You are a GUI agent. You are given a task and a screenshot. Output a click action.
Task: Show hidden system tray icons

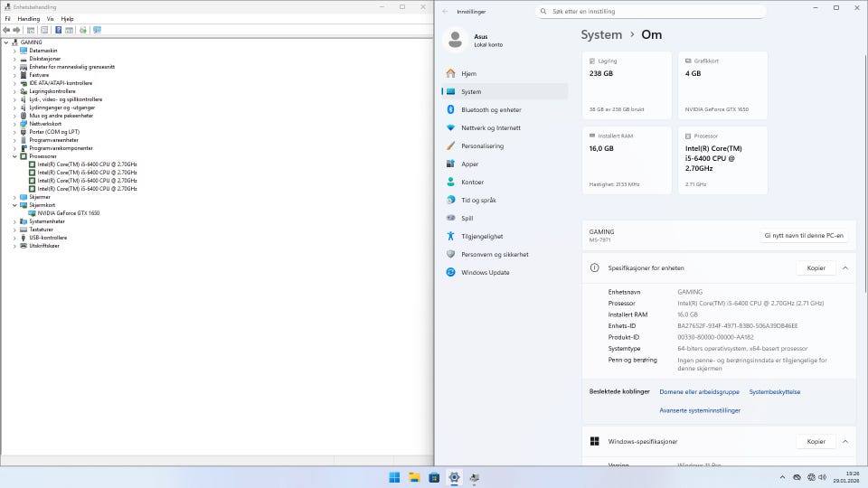coord(782,477)
